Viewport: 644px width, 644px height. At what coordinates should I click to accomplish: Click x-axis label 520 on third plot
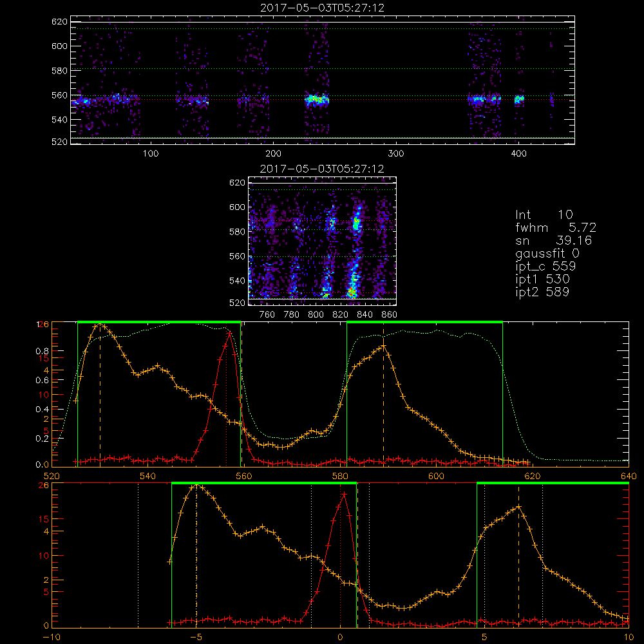[52, 477]
